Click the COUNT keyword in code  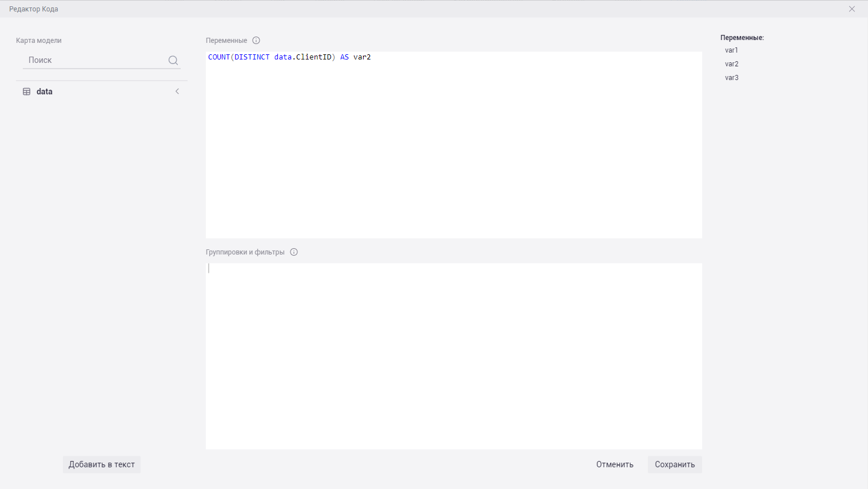pyautogui.click(x=218, y=57)
